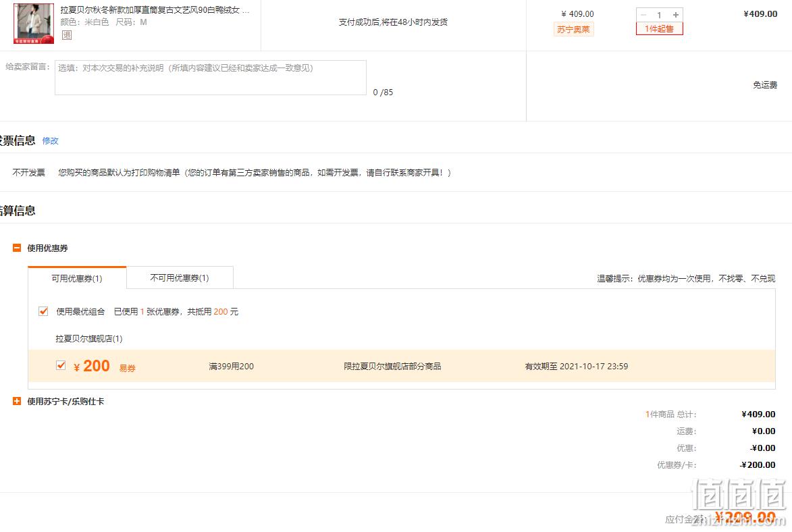Increase quantity with the plus button

(x=675, y=15)
